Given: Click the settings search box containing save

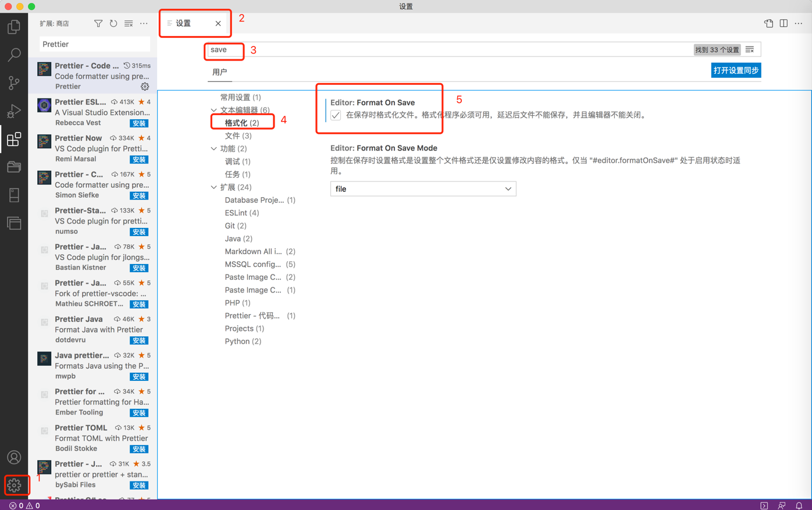Looking at the screenshot, I should click(449, 49).
